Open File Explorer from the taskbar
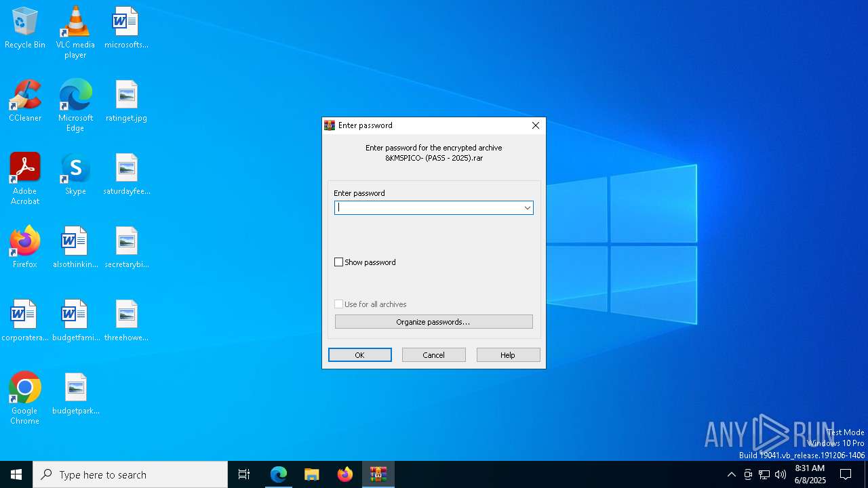The image size is (868, 488). [312, 474]
